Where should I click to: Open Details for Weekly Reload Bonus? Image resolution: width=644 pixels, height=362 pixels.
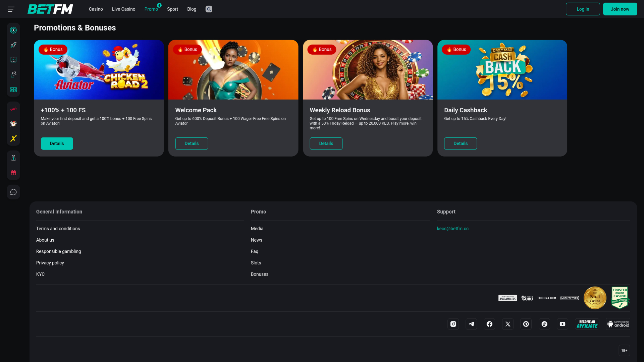pos(326,143)
